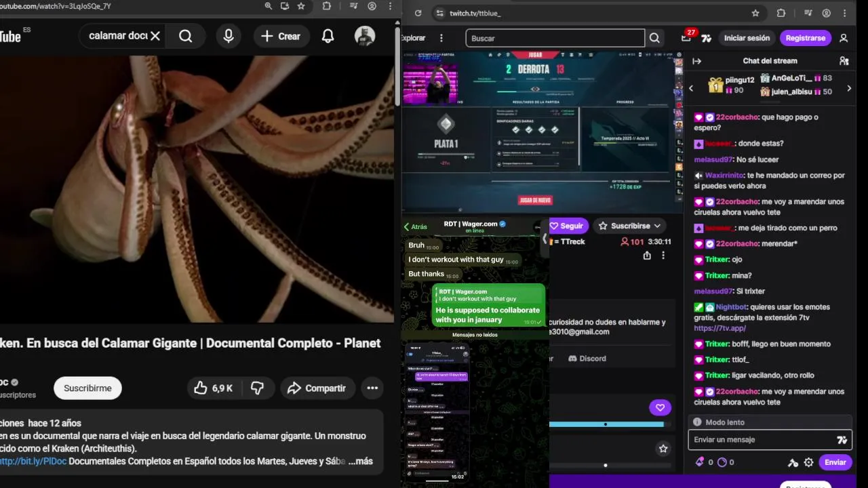
Task: Open media control icon in YouTube window
Action: (353, 6)
